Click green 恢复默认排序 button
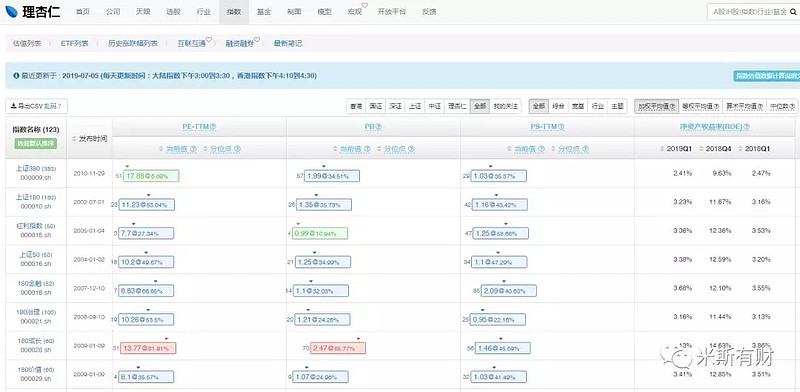Viewport: 800px width, 392px height. point(36,143)
